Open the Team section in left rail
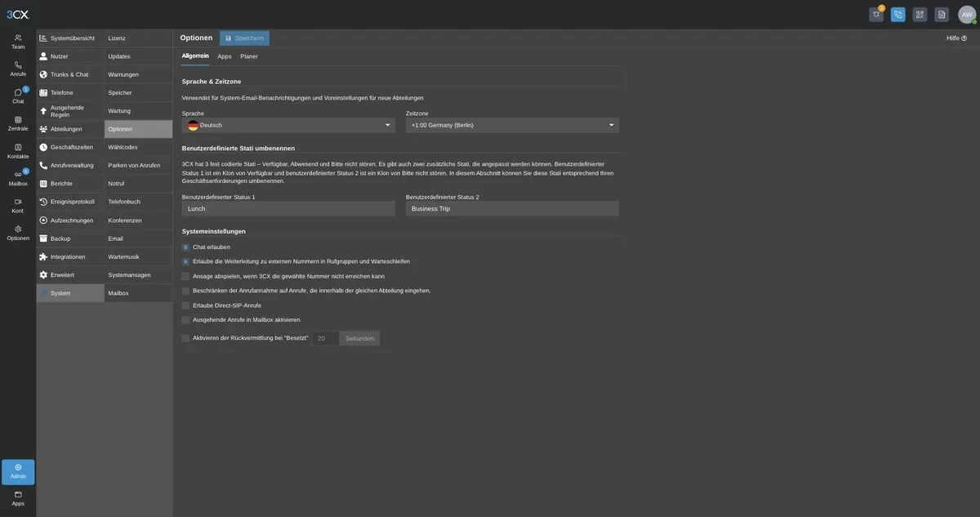This screenshot has height=517, width=980. tap(18, 42)
